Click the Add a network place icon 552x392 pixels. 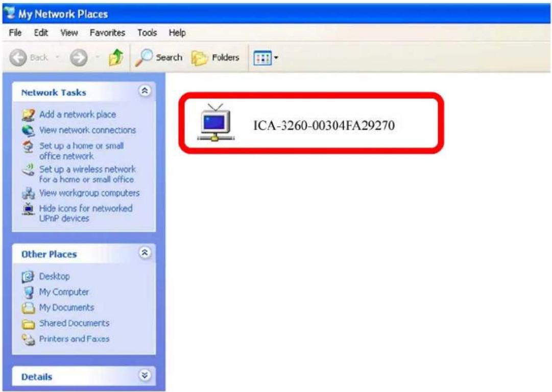28,115
